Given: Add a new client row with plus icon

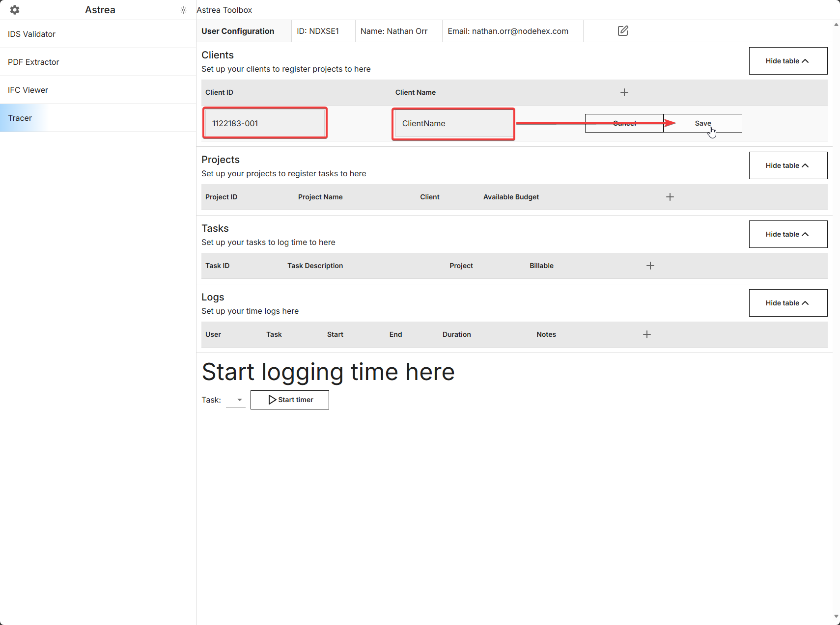Looking at the screenshot, I should pos(624,92).
